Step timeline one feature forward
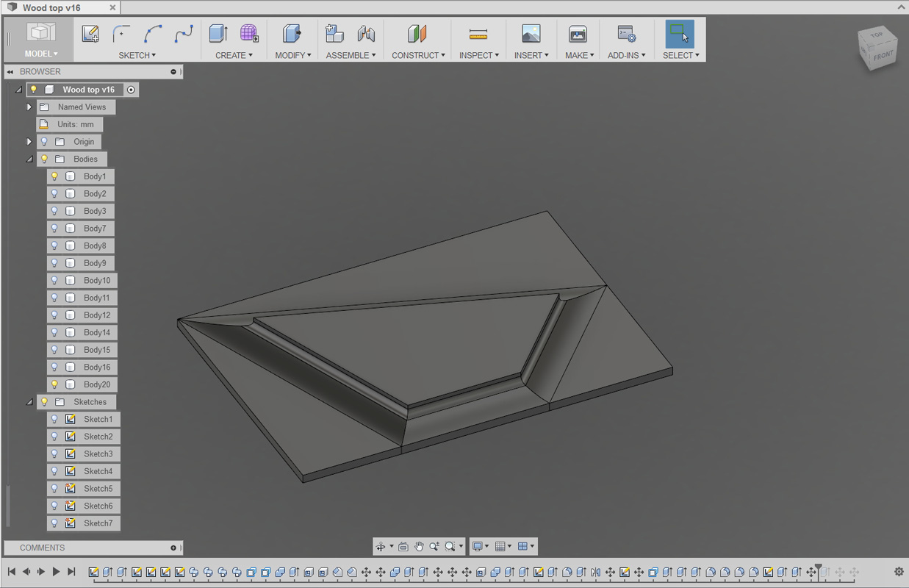 click(41, 572)
